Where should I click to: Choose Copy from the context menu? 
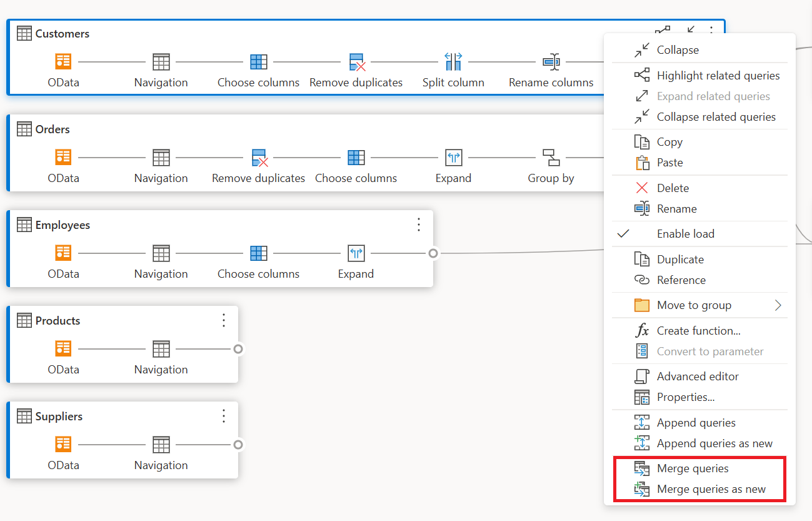[699, 142]
